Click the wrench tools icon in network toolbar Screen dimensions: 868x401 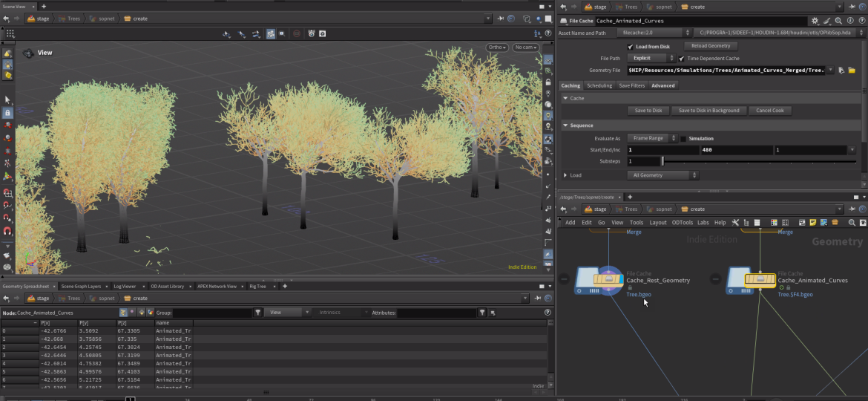pos(735,222)
